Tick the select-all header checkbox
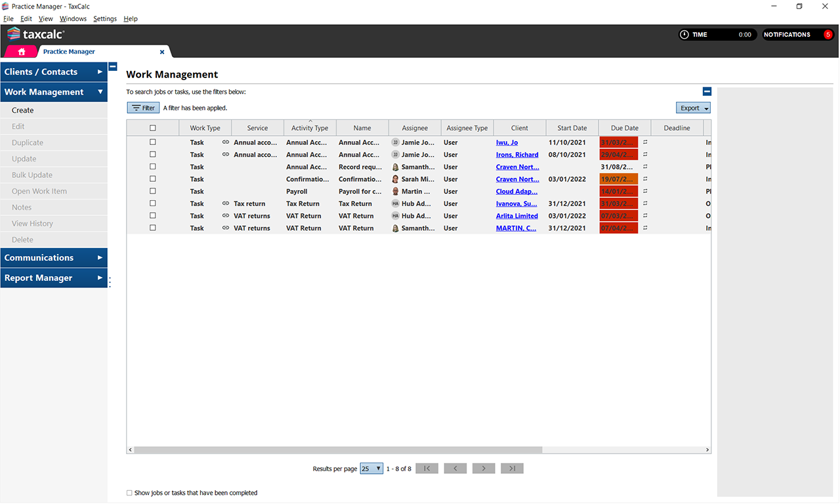This screenshot has height=504, width=840. point(153,129)
